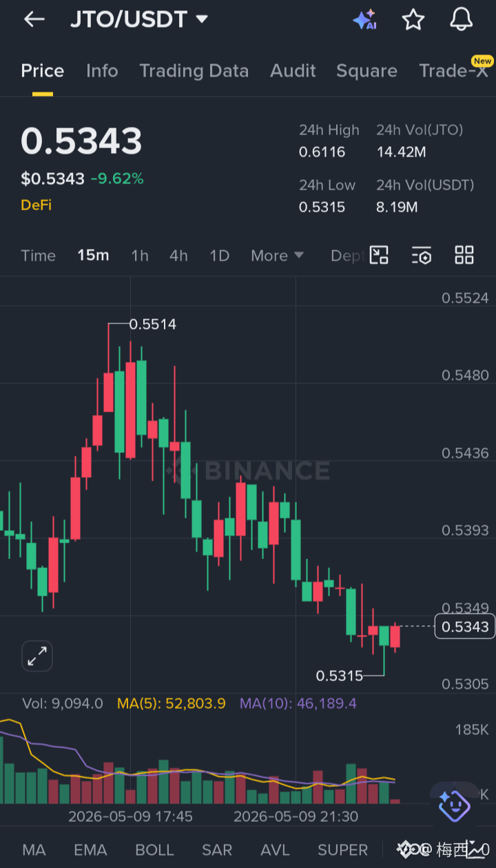Tap the 24h Vol(JTO) value 14.42M
The height and width of the screenshot is (868, 496).
pyautogui.click(x=402, y=152)
